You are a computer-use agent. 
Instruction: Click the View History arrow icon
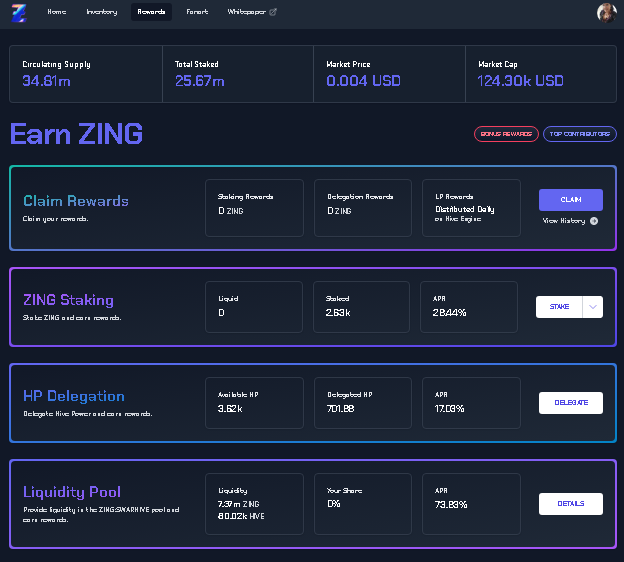click(x=594, y=221)
